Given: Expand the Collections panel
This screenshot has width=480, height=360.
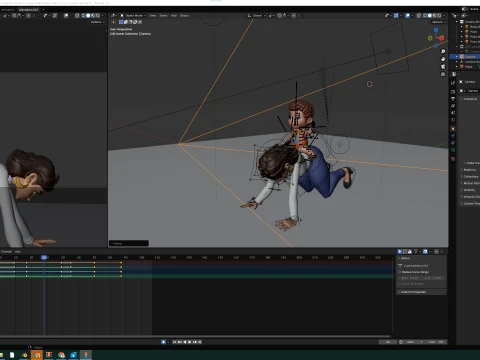Looking at the screenshot, I should pos(469,176).
